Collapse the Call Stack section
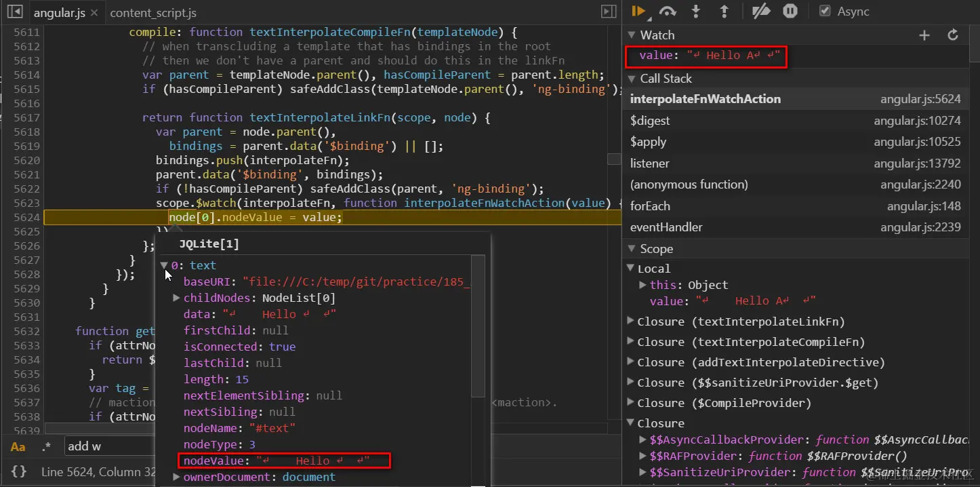The image size is (980, 487). point(632,79)
